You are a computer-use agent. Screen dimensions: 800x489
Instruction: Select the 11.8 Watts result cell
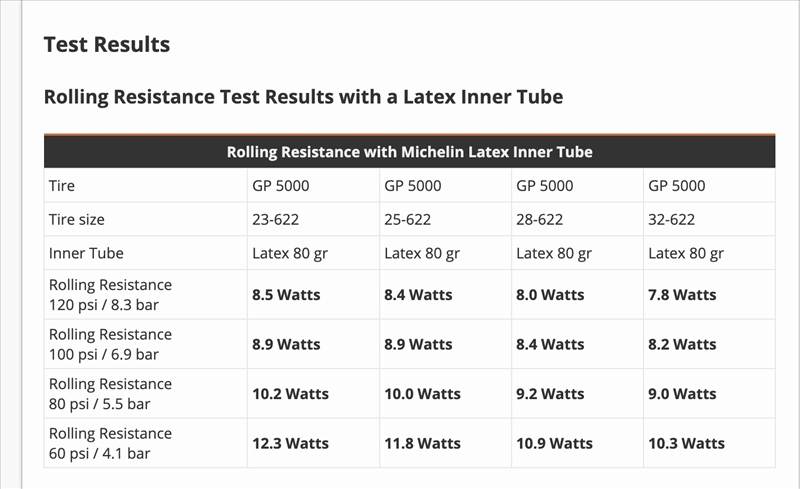(422, 443)
